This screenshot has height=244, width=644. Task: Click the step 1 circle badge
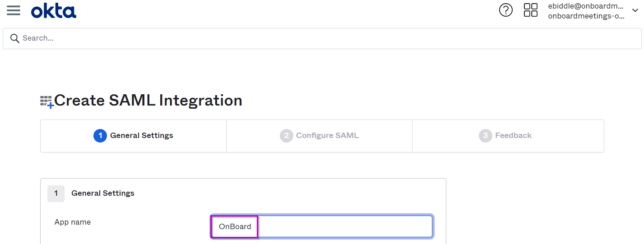tap(100, 135)
